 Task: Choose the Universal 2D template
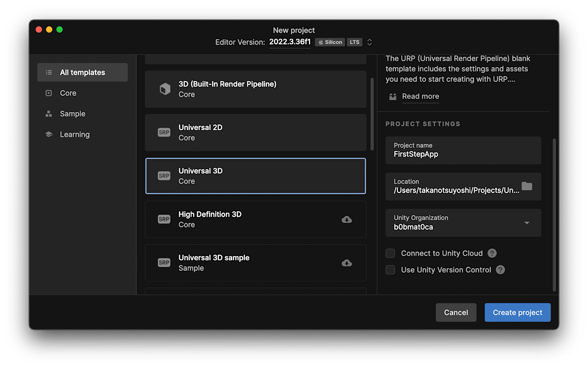(x=255, y=133)
